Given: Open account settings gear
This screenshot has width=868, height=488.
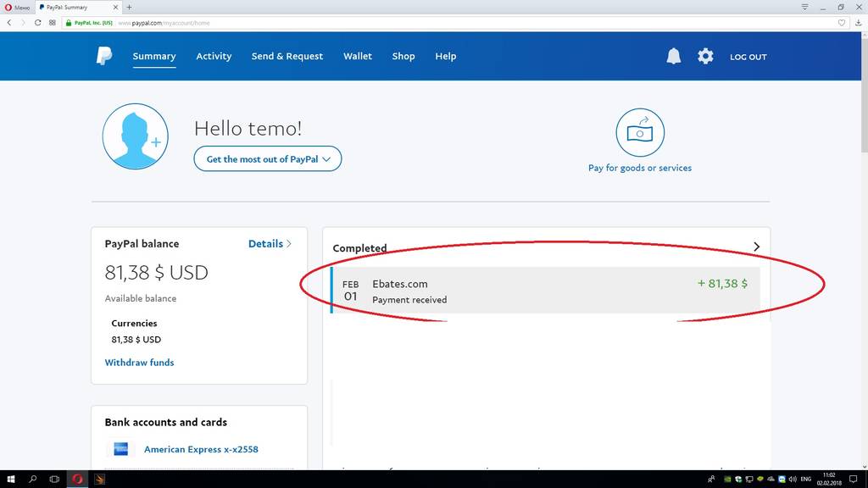Looking at the screenshot, I should click(705, 56).
